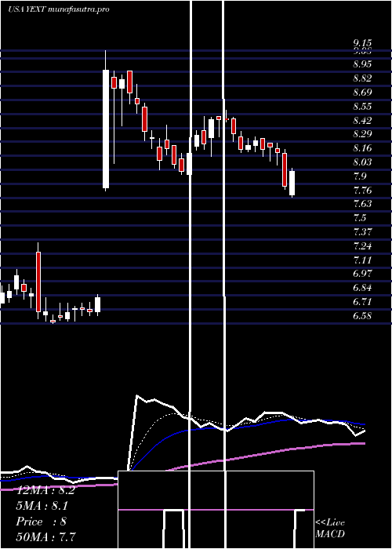Select the 7.11 price label

pyautogui.click(x=362, y=260)
